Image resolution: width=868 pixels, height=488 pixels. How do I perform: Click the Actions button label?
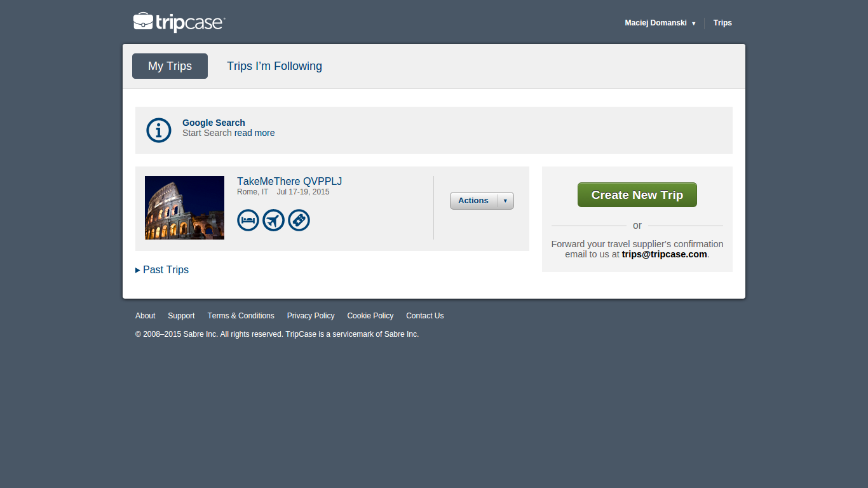pos(473,201)
